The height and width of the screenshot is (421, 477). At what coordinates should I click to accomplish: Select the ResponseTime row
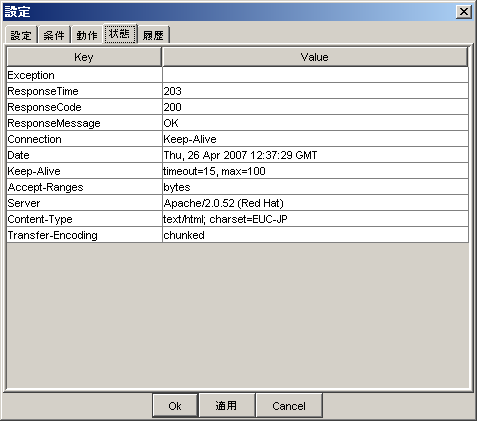pos(238,91)
